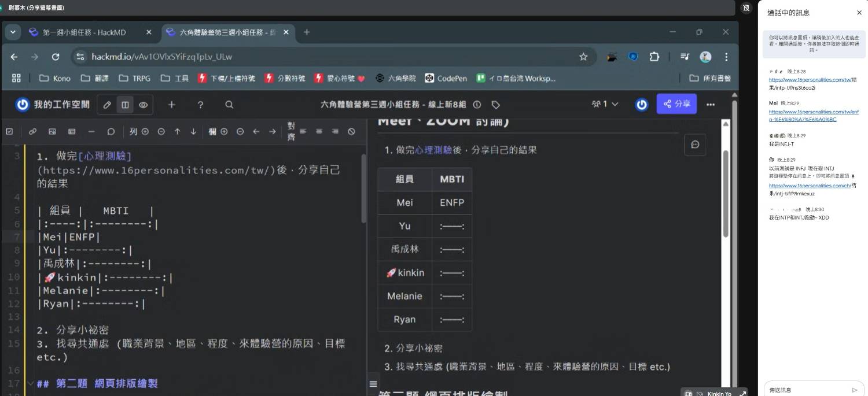Collapse the 第二題 heading fold arrow
868x396 pixels.
click(x=30, y=383)
